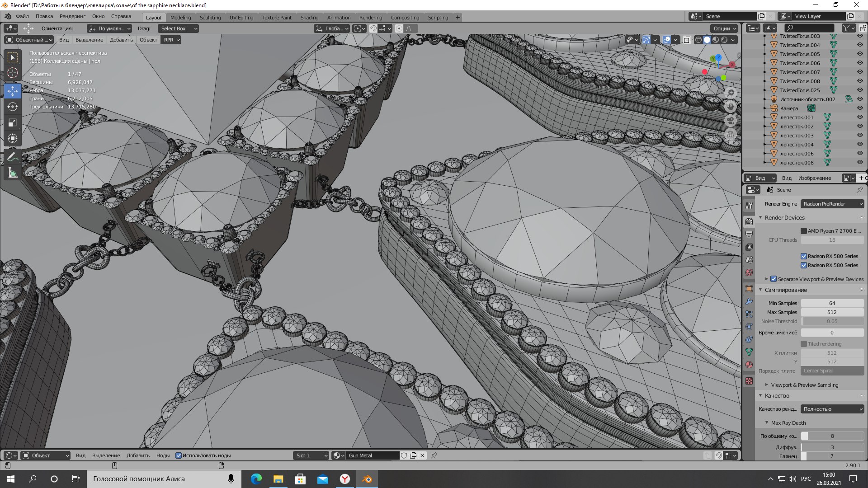The image size is (868, 488).
Task: Click the По общему ко... depth slider
Action: coord(832,436)
